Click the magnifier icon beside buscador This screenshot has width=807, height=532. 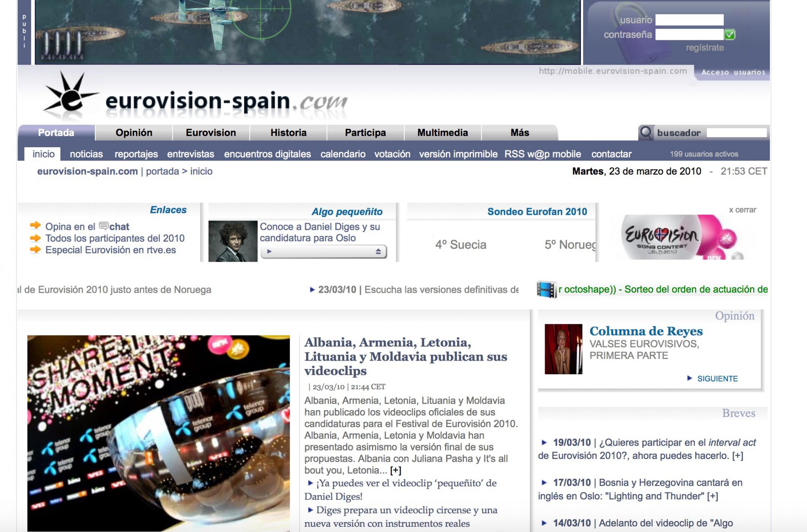tap(646, 133)
